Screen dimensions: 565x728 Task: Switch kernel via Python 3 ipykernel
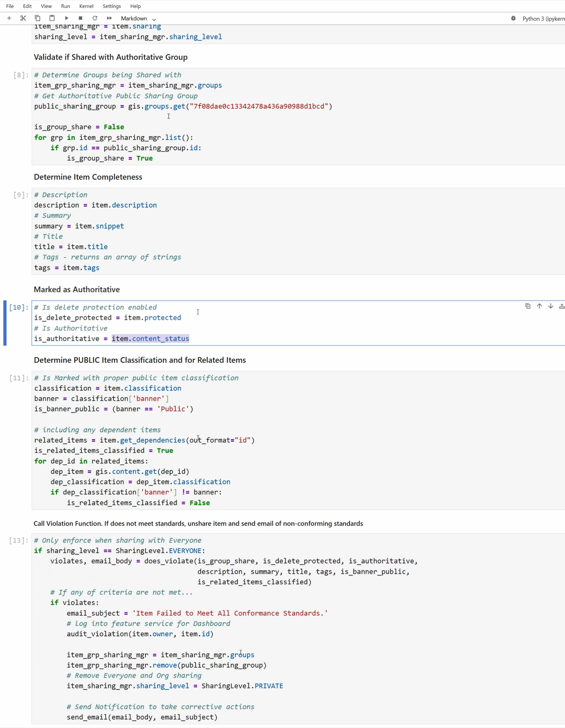[543, 19]
